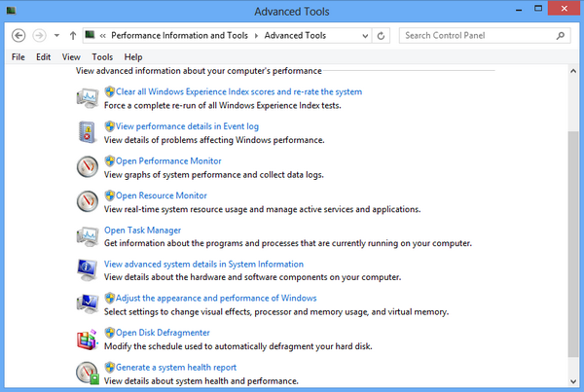This screenshot has height=392, width=584.
Task: Click the monitor icon beside Clear all Windows Experience Index scores
Action: tap(88, 98)
